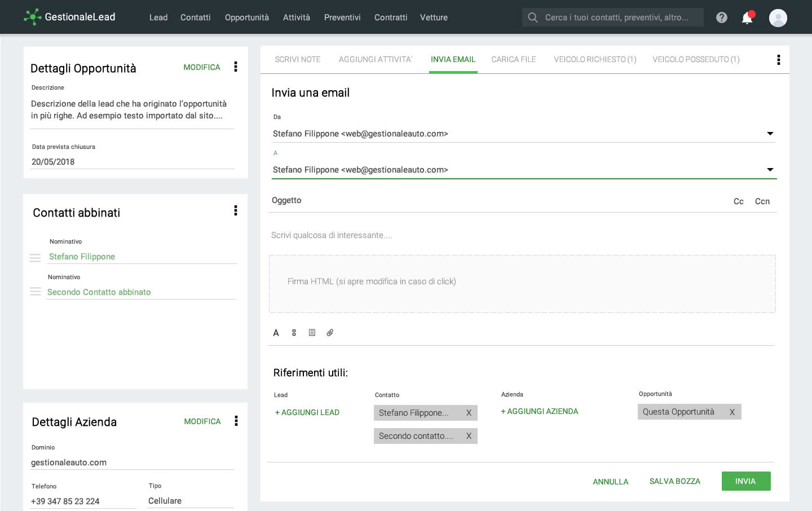Screen dimensions: 812x511
Task: Click the GestionaleLead logo icon
Action: [x=33, y=17]
